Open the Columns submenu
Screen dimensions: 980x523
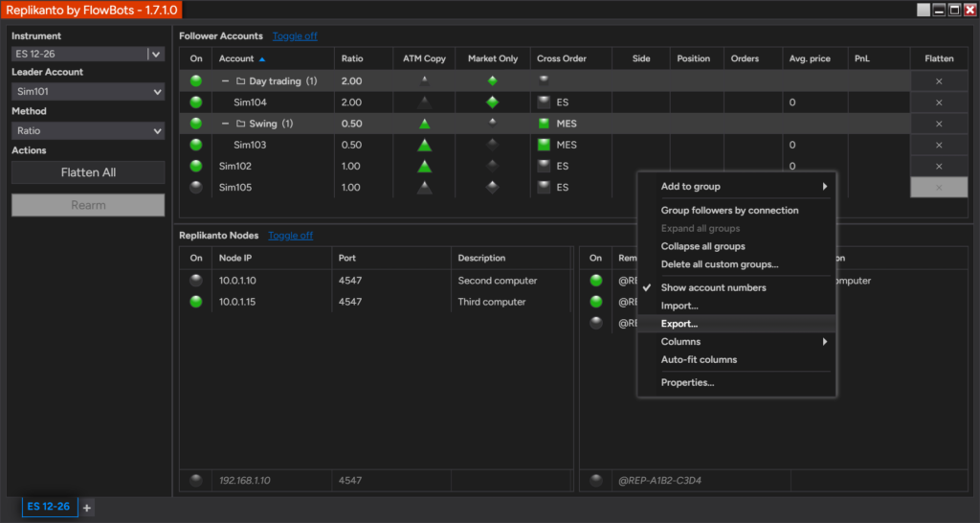736,342
